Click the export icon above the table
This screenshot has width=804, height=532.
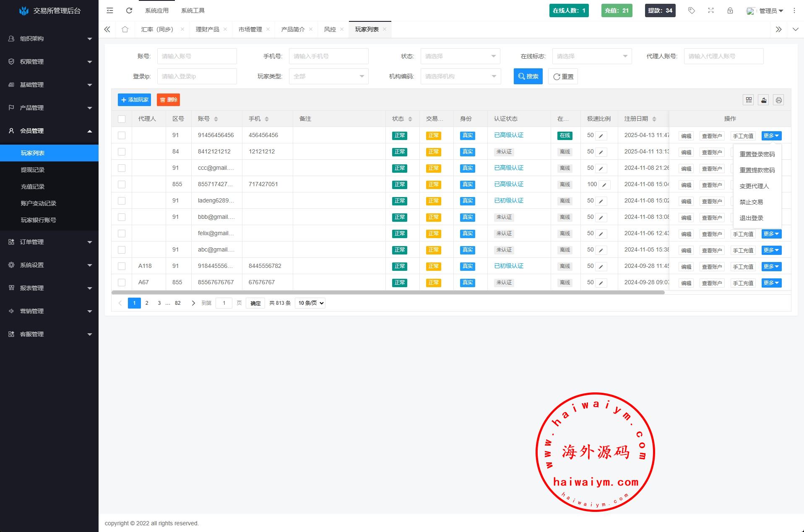tap(764, 100)
